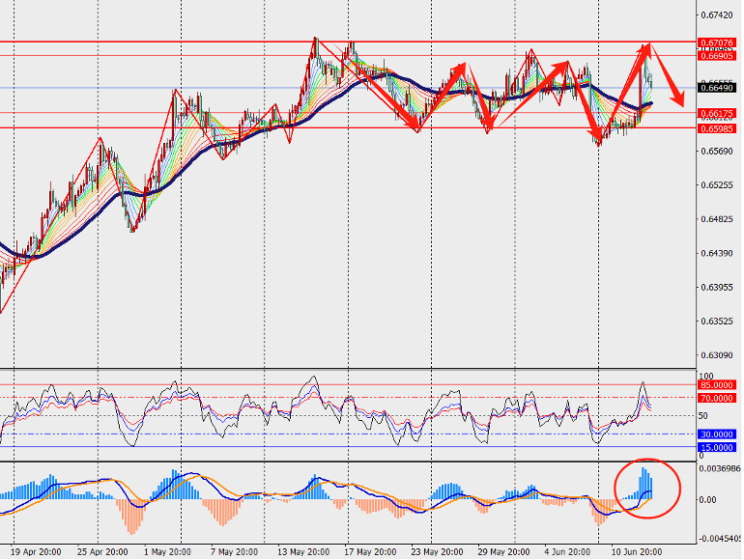Click the black 0.66490 current price label
Viewport: 744px width, 560px height.
pos(717,88)
